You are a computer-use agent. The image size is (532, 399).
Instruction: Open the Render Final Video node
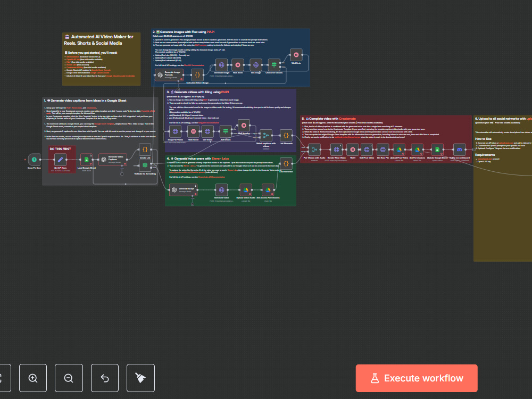click(x=336, y=149)
